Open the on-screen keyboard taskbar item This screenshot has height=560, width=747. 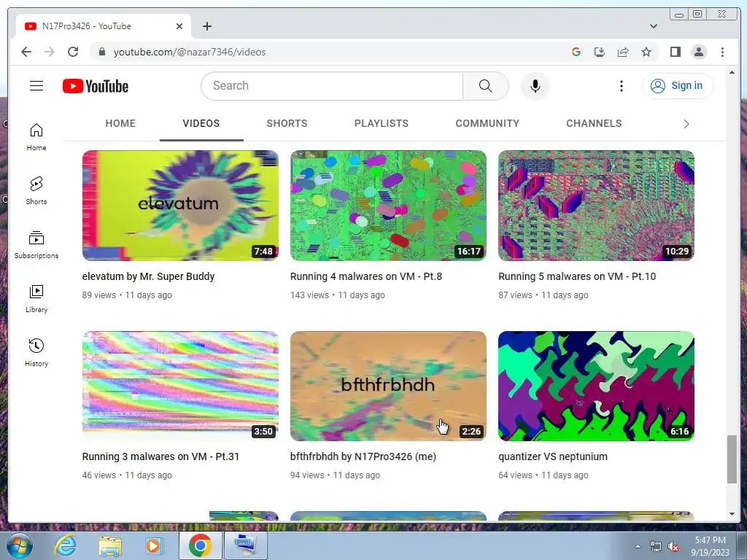[245, 545]
